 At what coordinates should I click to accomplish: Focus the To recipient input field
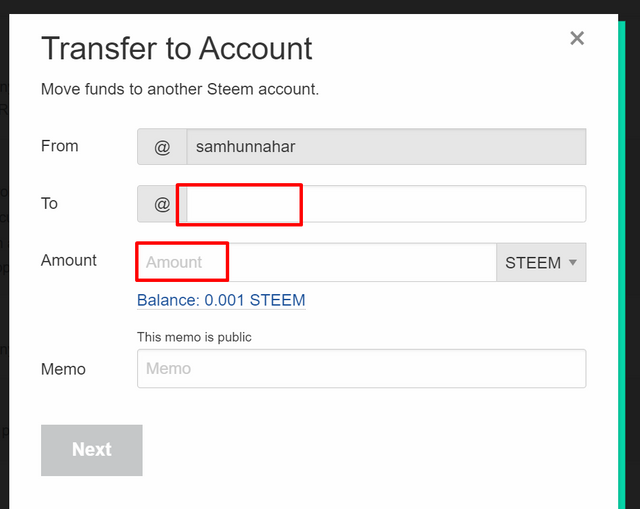(385, 204)
